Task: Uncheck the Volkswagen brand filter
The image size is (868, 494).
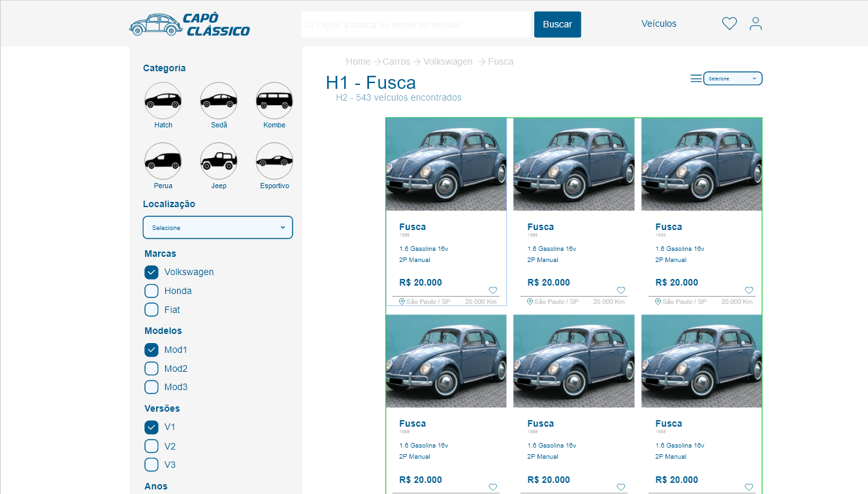Action: (151, 272)
